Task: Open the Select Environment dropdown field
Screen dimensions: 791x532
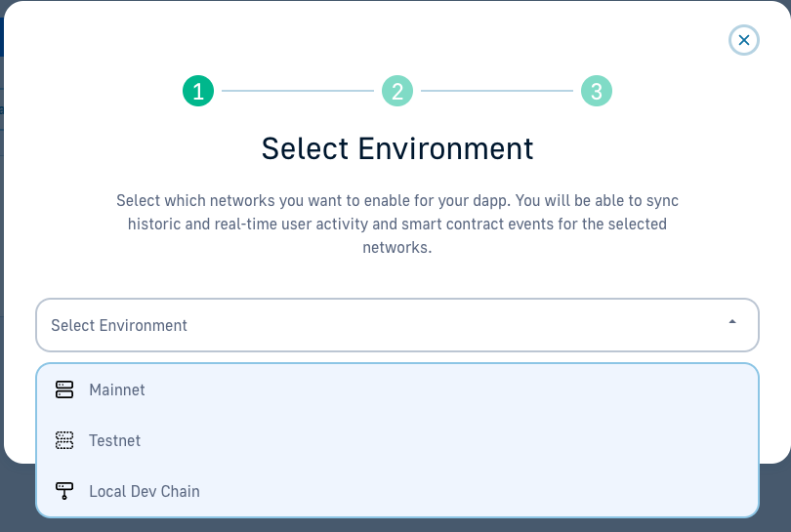Action: (x=397, y=325)
